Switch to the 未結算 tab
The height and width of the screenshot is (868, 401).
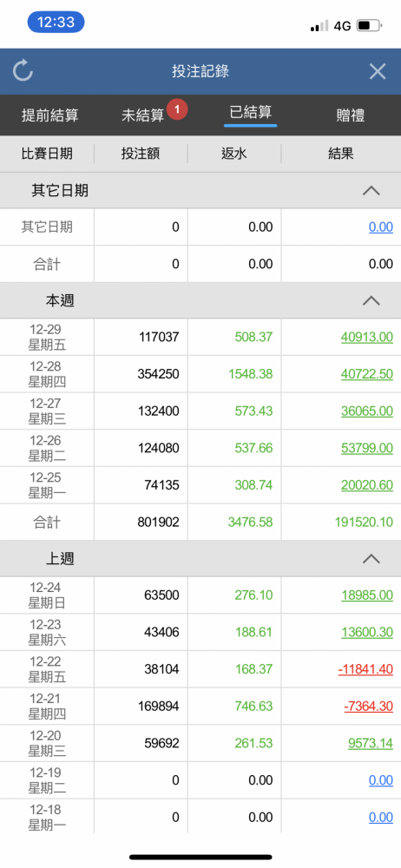[143, 115]
